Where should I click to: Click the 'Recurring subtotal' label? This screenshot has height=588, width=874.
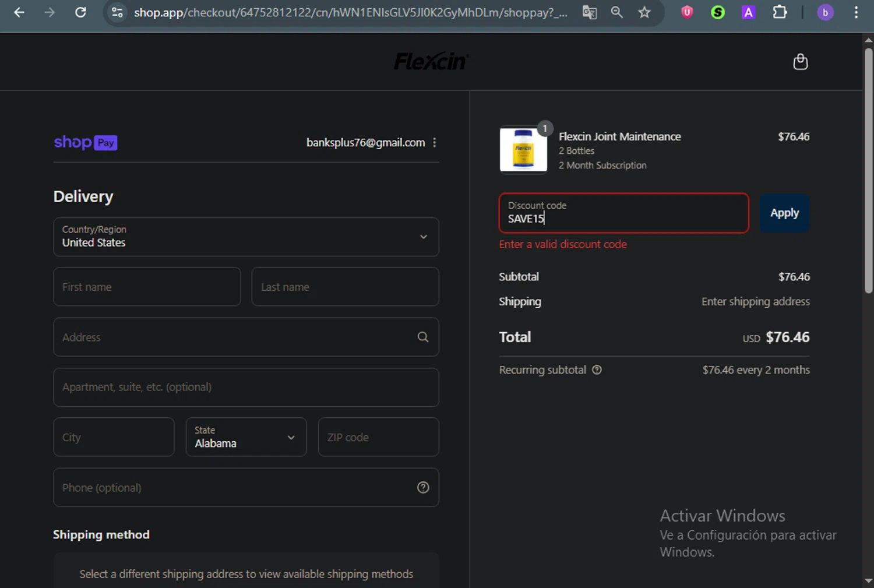[542, 370]
